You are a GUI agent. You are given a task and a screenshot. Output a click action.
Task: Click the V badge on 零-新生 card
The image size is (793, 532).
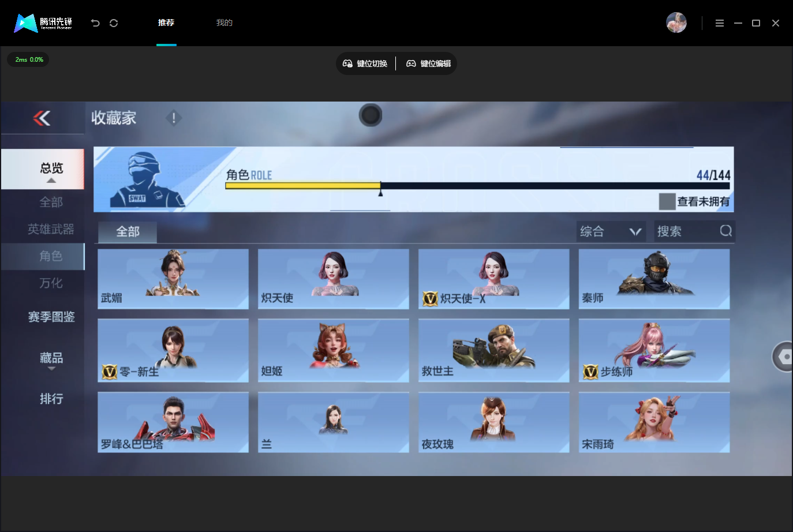[110, 372]
